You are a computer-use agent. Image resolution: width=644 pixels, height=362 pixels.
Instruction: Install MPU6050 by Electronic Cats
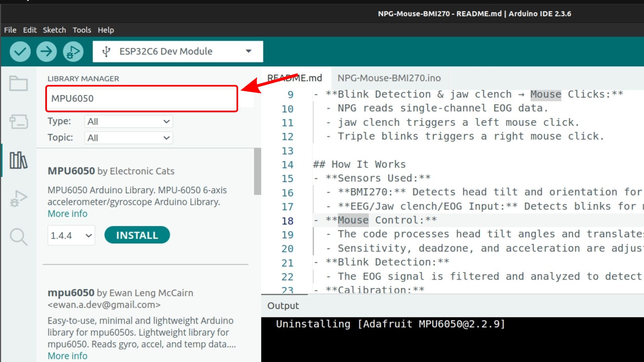(x=137, y=235)
